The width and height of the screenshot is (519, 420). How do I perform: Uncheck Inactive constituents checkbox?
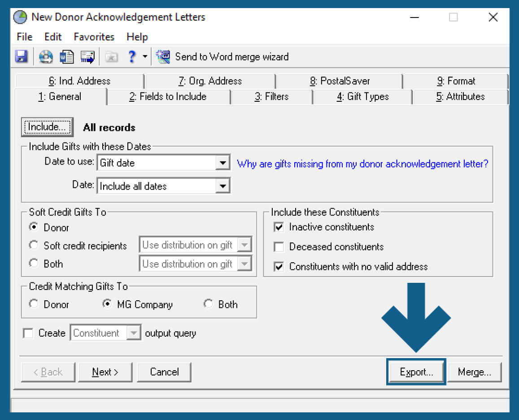pos(279,227)
